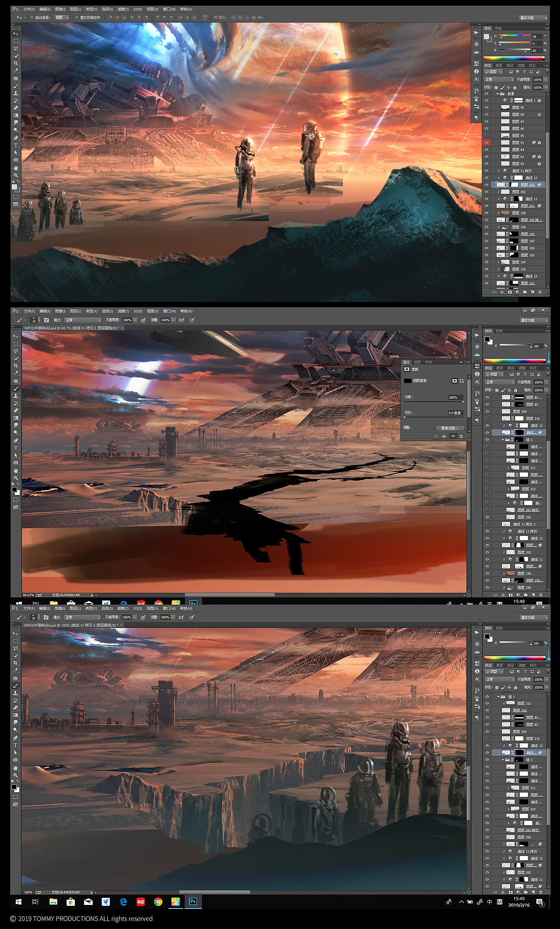
Task: Select the Pen tool in middle window
Action: (16, 440)
